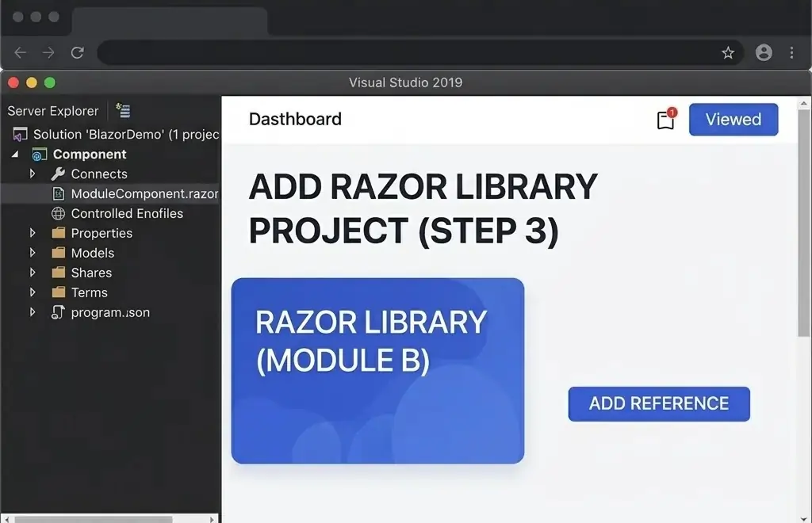The width and height of the screenshot is (812, 523).
Task: Select ModuleComponent.razor file name
Action: [x=144, y=193]
